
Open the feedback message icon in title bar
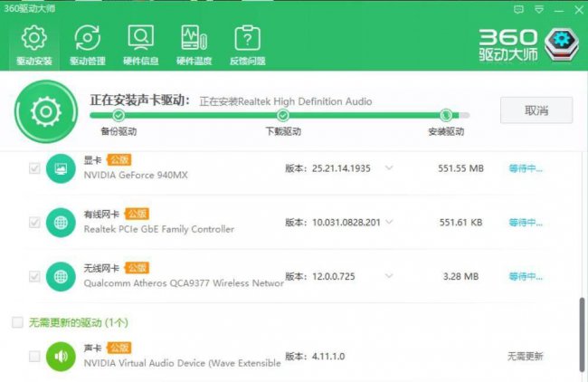[x=518, y=9]
